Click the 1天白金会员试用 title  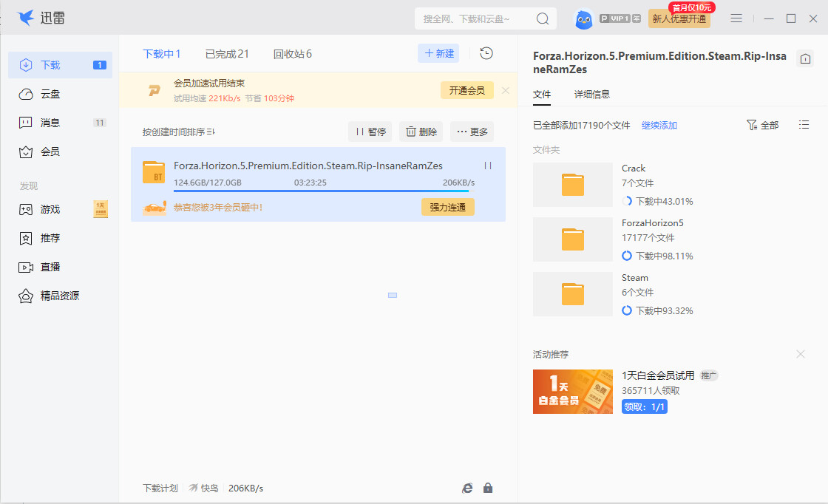click(x=658, y=375)
